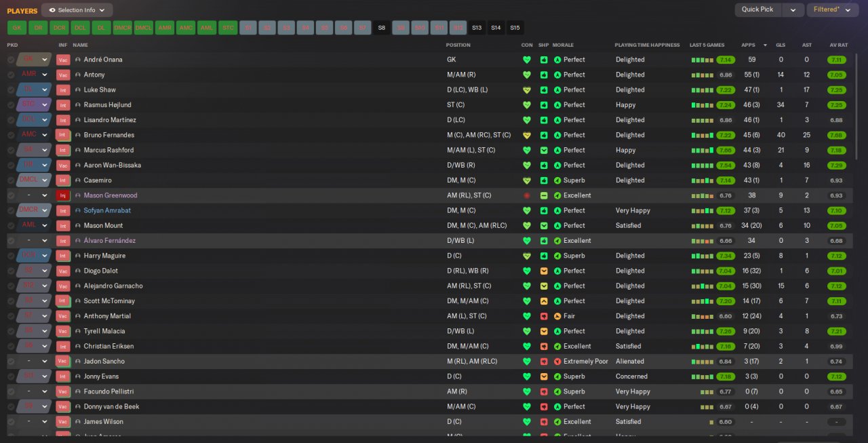Screen dimensions: 868x443
Task: Select the GK position slot
Action: 17,28
